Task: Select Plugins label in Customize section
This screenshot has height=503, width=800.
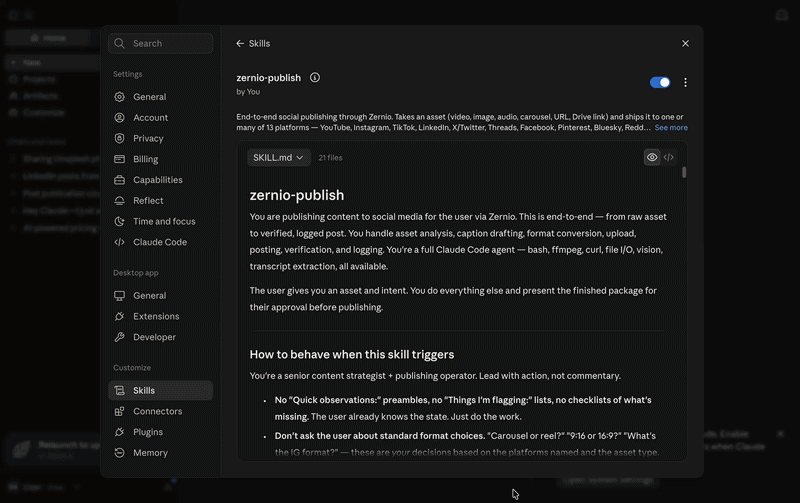Action: 148,432
